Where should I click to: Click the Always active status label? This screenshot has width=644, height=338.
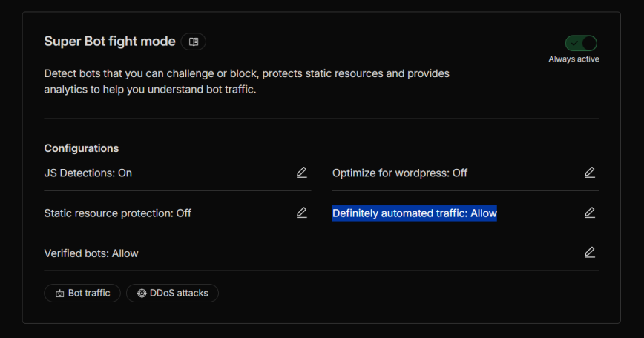(574, 59)
